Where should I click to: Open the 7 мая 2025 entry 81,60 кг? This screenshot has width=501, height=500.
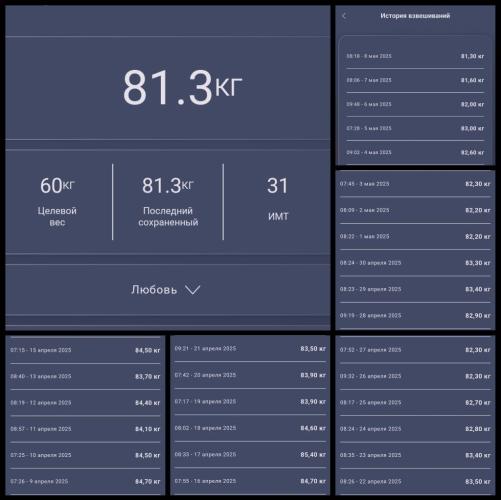pyautogui.click(x=415, y=80)
